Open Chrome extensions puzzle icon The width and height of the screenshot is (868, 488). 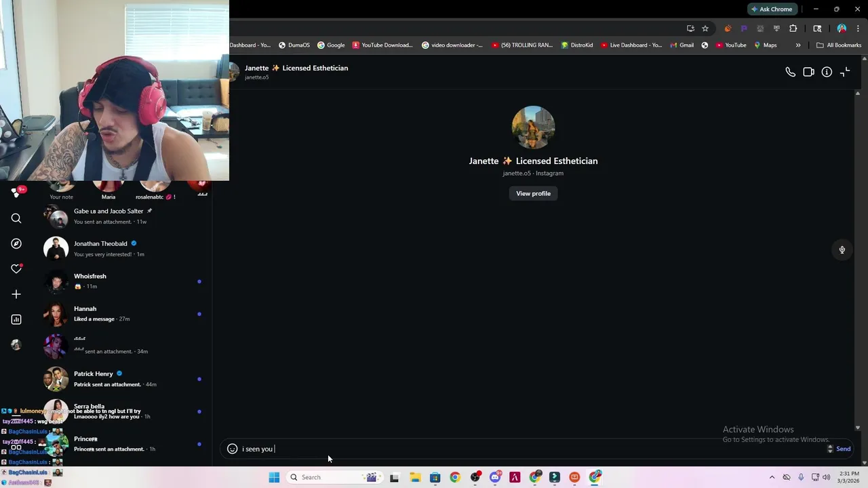(x=793, y=28)
